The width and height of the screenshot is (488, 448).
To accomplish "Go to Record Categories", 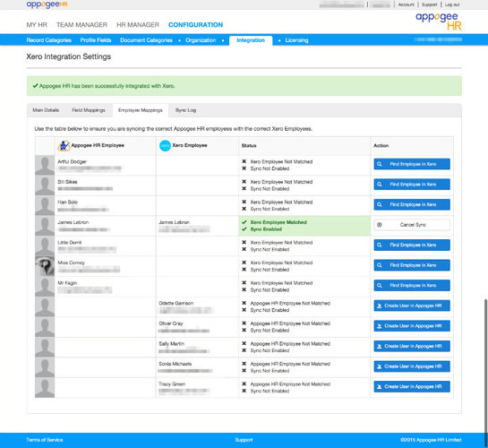I will coord(49,40).
